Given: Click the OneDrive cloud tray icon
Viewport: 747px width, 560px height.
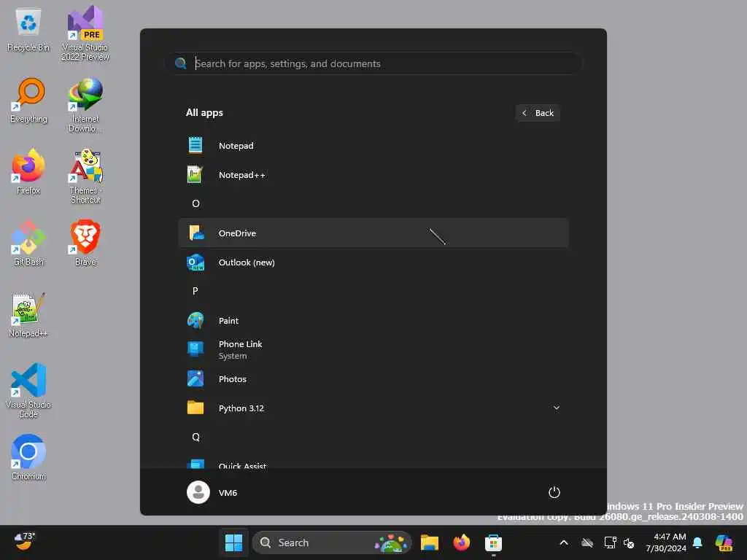Looking at the screenshot, I should (587, 542).
